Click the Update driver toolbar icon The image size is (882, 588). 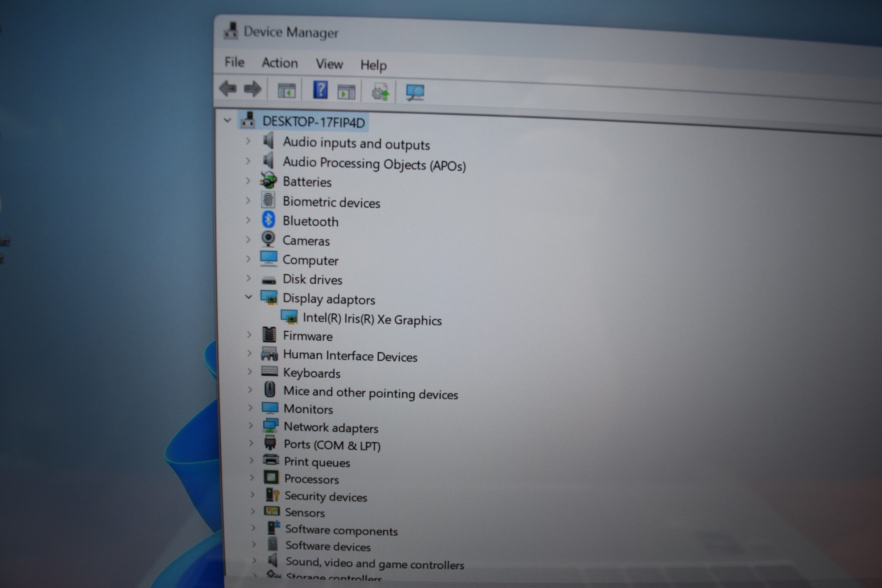(x=380, y=92)
